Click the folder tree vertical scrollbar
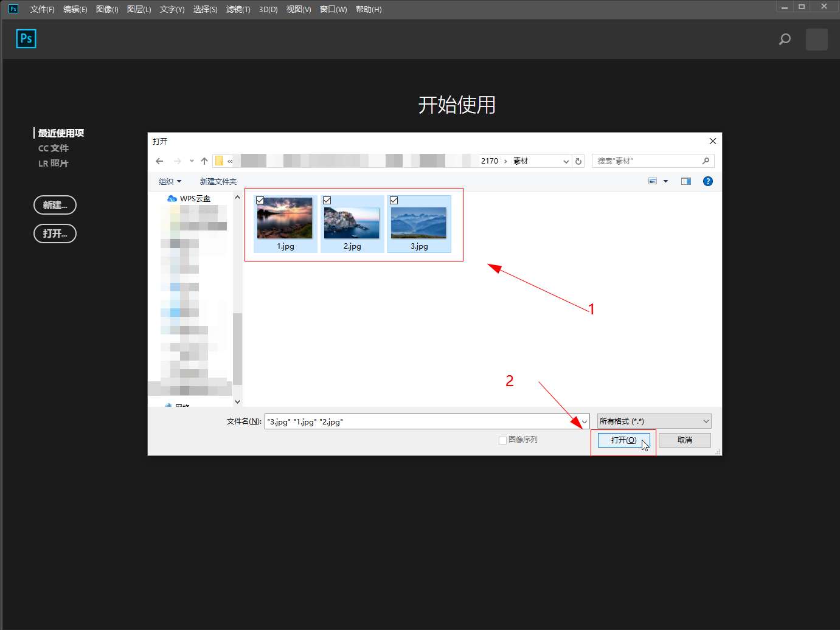This screenshot has width=840, height=630. [237, 348]
